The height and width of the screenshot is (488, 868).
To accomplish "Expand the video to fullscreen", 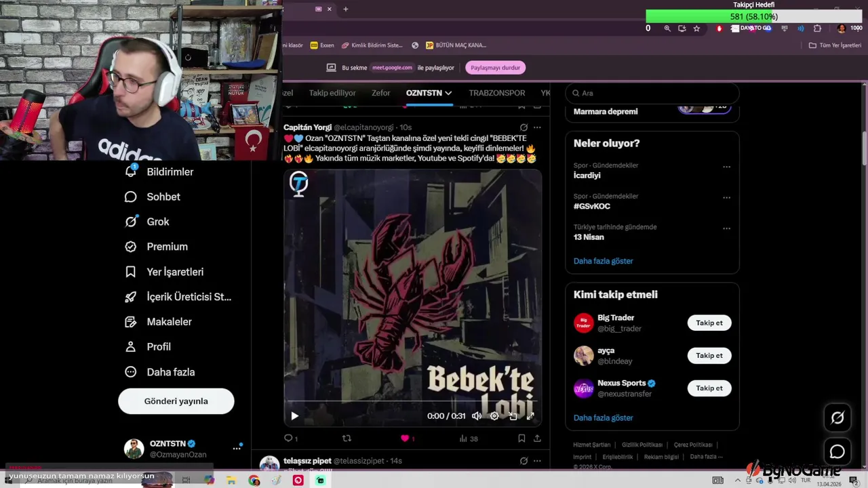I will [x=530, y=416].
